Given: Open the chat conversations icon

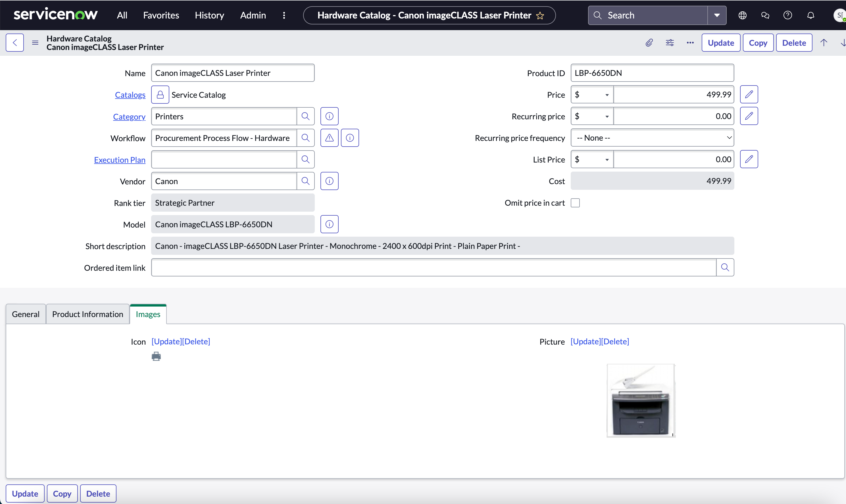Looking at the screenshot, I should point(765,15).
